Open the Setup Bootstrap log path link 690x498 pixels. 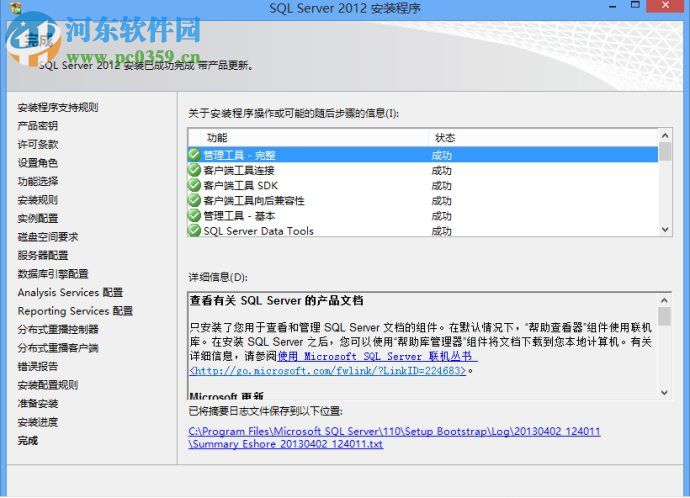coord(394,431)
